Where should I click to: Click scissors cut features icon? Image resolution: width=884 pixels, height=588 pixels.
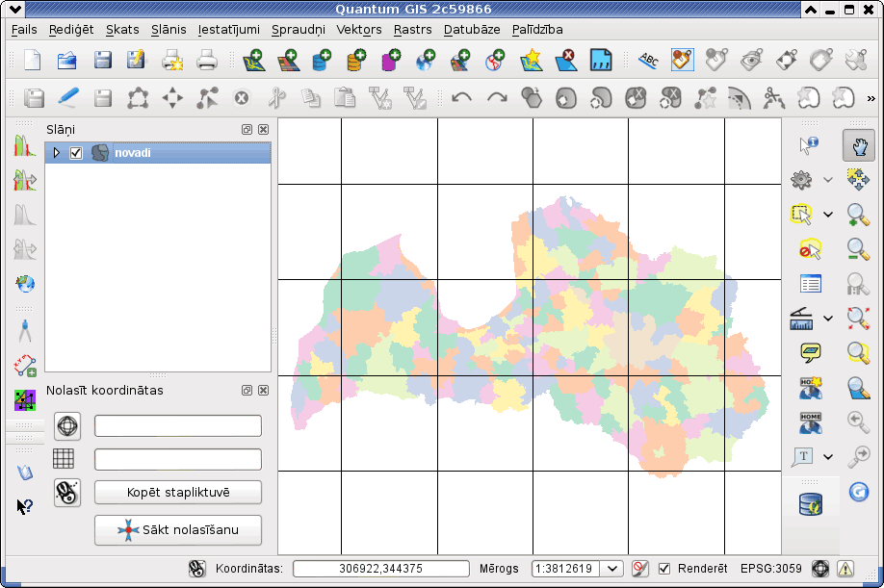(x=275, y=98)
